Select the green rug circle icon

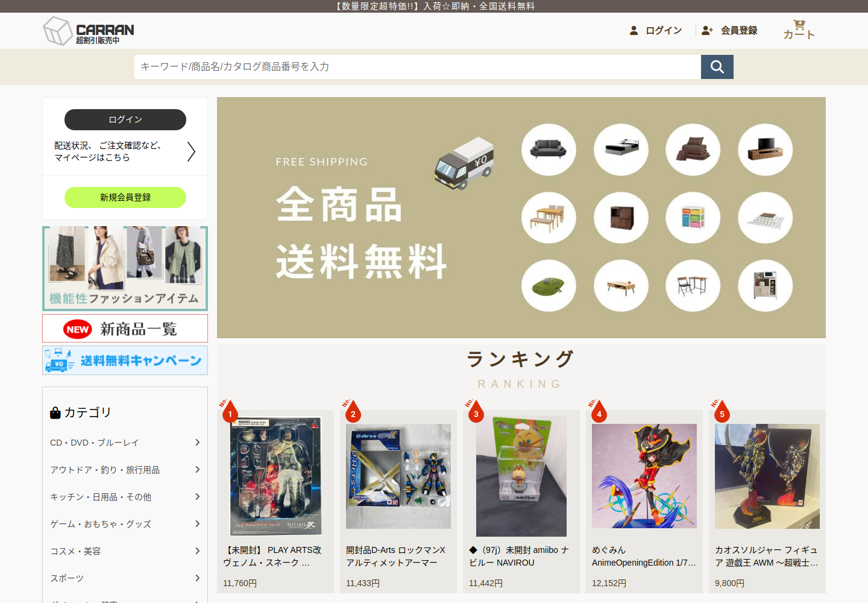(x=549, y=286)
